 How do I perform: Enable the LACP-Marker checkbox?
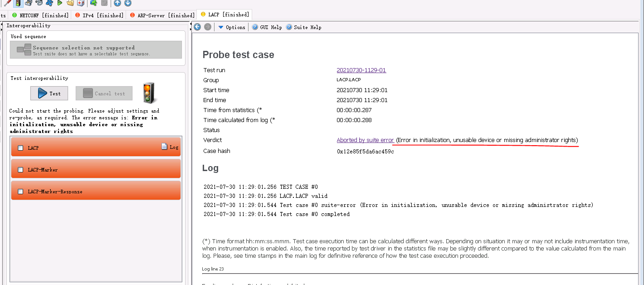(20, 170)
